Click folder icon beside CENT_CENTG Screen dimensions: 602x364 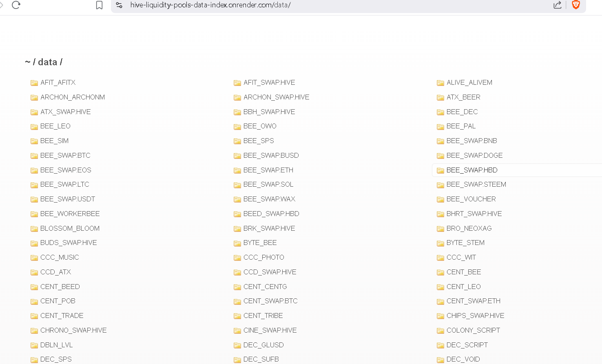(237, 287)
